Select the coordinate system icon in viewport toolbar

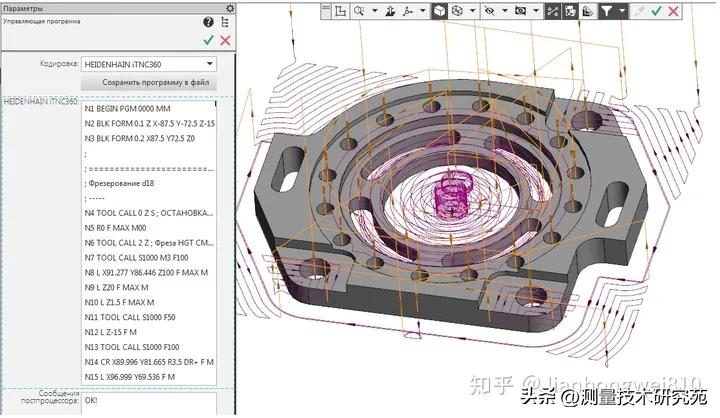341,11
